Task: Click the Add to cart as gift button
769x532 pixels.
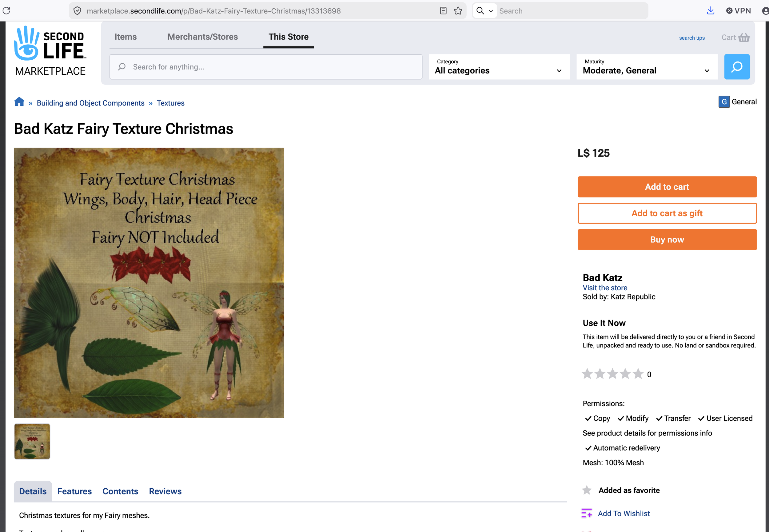Action: point(667,213)
